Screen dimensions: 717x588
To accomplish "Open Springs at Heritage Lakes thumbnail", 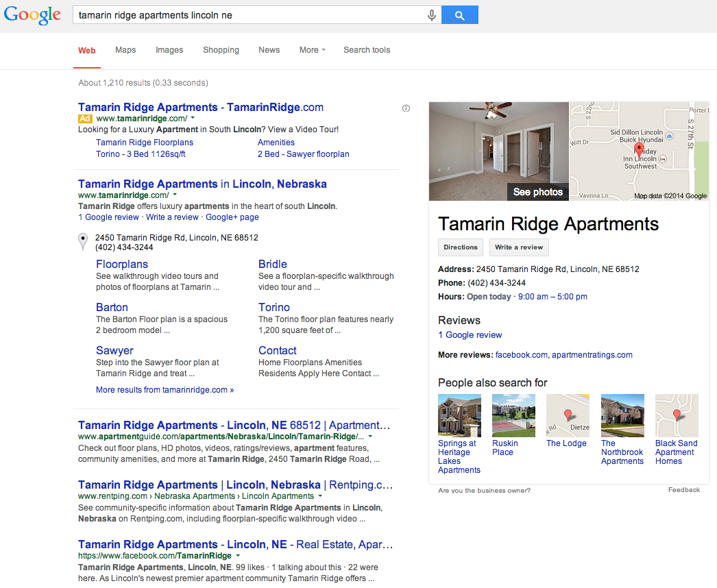I will click(459, 415).
